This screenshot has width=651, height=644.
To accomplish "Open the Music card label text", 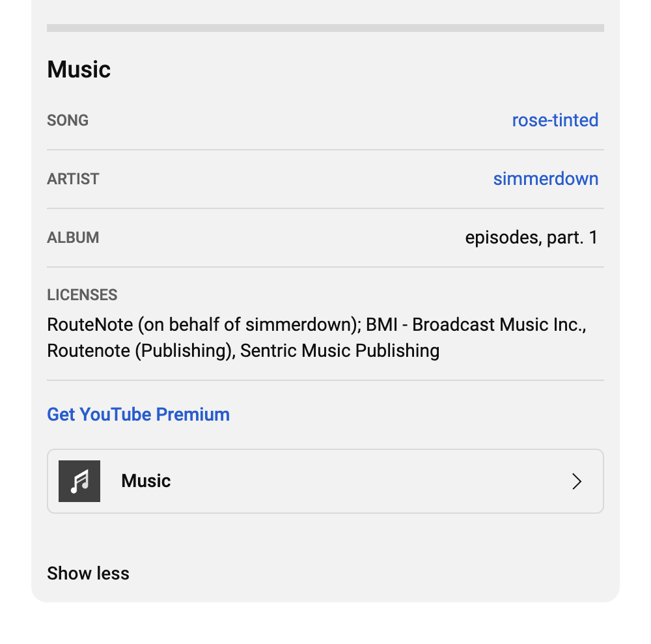I will coord(146,481).
